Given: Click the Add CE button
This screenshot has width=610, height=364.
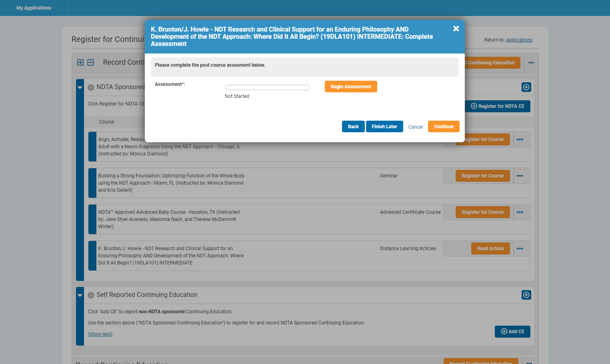Looking at the screenshot, I should [512, 332].
